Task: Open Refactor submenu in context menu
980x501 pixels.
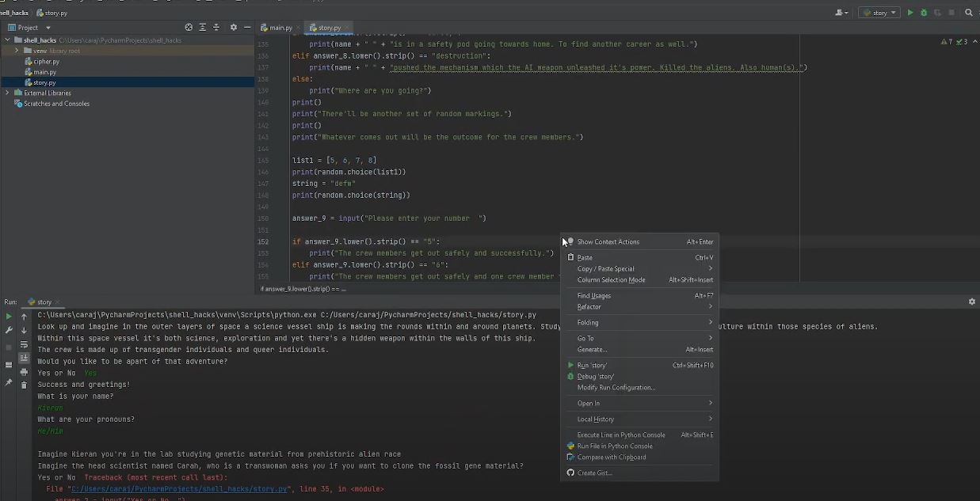Action: click(x=640, y=306)
